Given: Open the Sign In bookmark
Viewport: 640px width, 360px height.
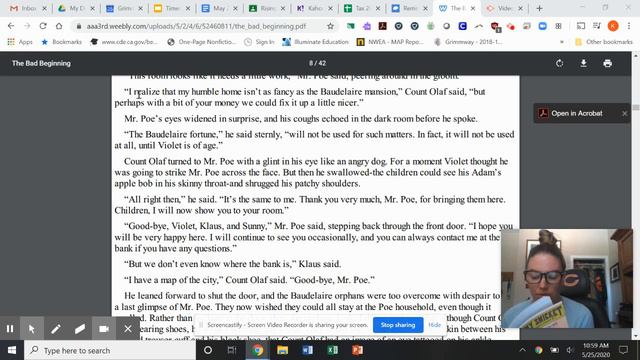Looking at the screenshot, I should coord(259,42).
